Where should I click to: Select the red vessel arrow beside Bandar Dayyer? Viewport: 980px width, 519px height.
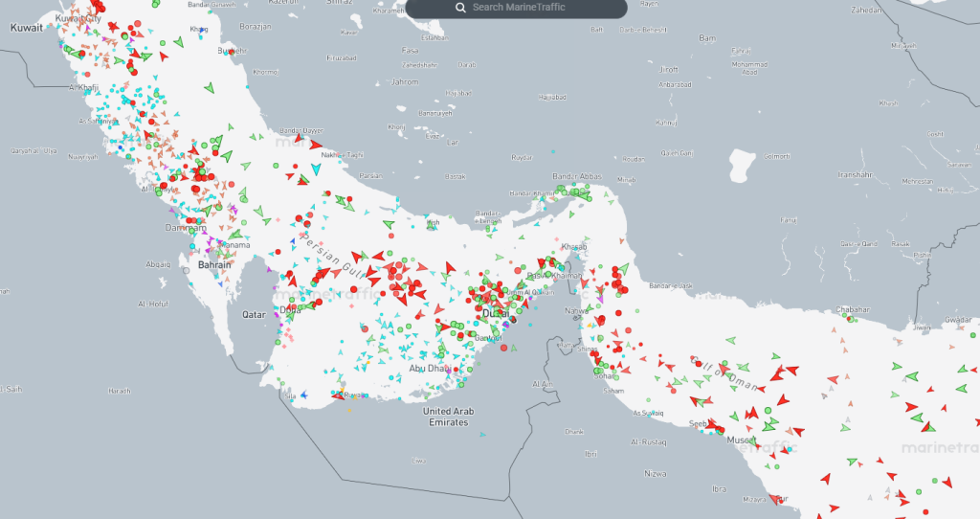(316, 145)
